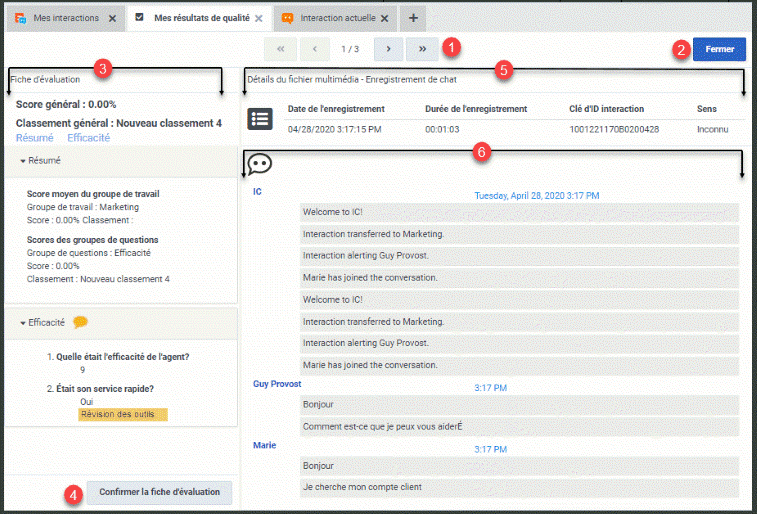Viewport: 757px width, 514px height.
Task: Click Confirmer la fiche d'évaluation button
Action: pyautogui.click(x=160, y=492)
